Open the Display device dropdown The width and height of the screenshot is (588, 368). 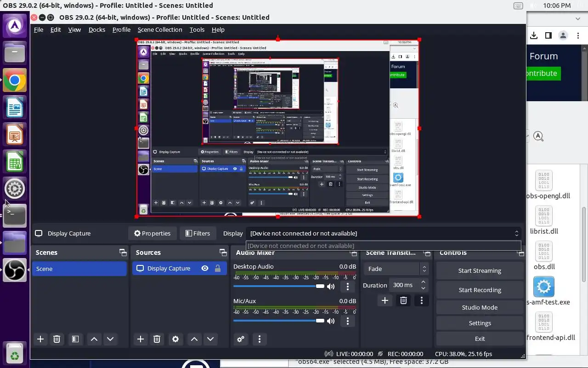point(384,233)
